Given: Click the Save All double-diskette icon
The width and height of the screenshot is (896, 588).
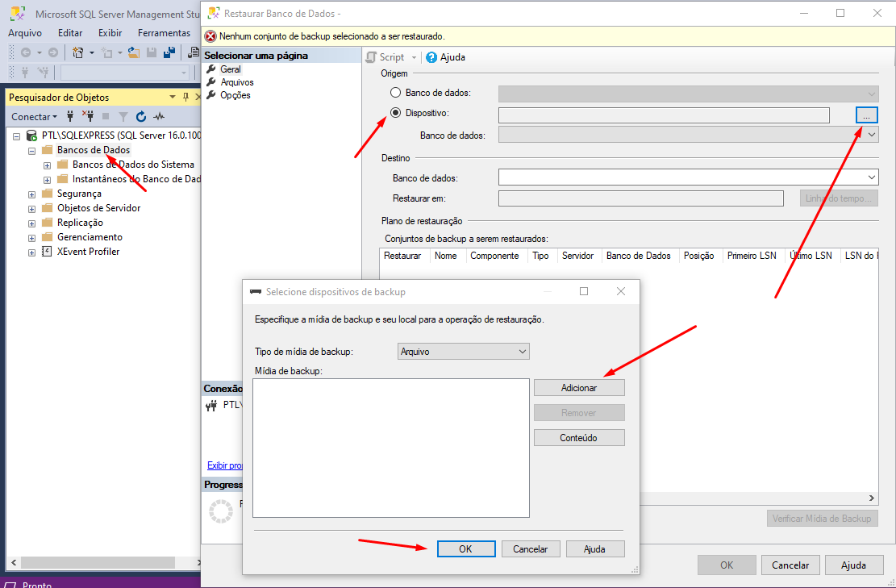Looking at the screenshot, I should [169, 52].
